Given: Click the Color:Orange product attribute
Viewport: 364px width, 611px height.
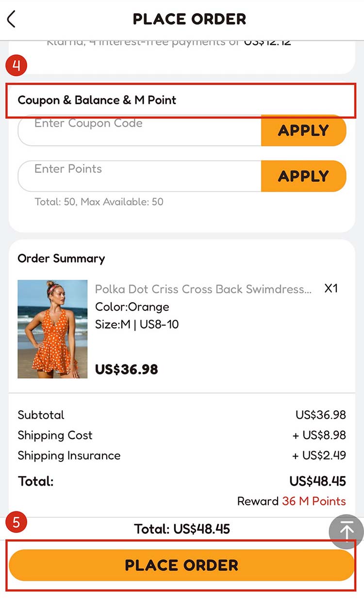Looking at the screenshot, I should click(x=132, y=307).
